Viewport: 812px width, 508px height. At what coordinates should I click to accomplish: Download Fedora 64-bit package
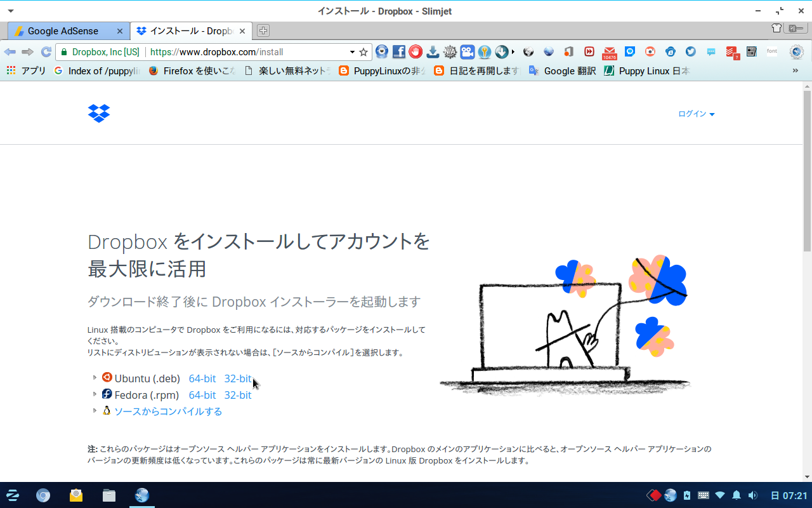click(x=202, y=395)
